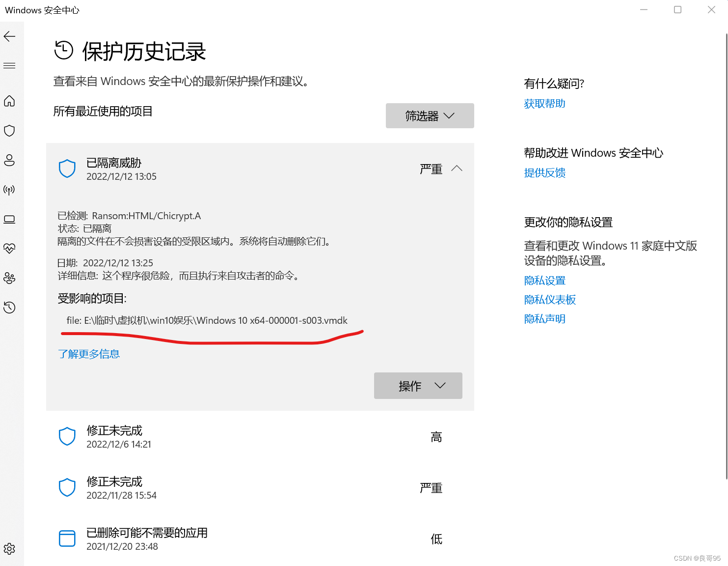Click the vertical scrollbar on the right

pyautogui.click(x=726, y=255)
